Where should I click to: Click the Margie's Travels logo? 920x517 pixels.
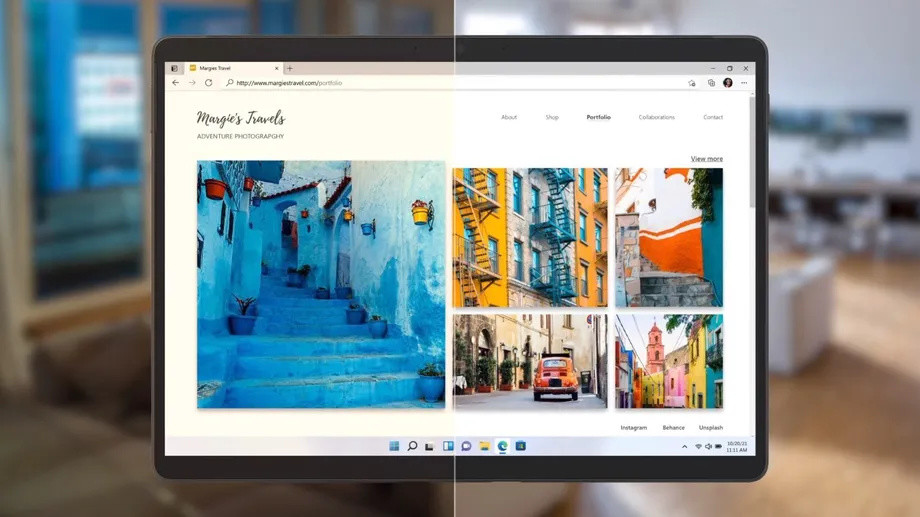[x=241, y=119]
